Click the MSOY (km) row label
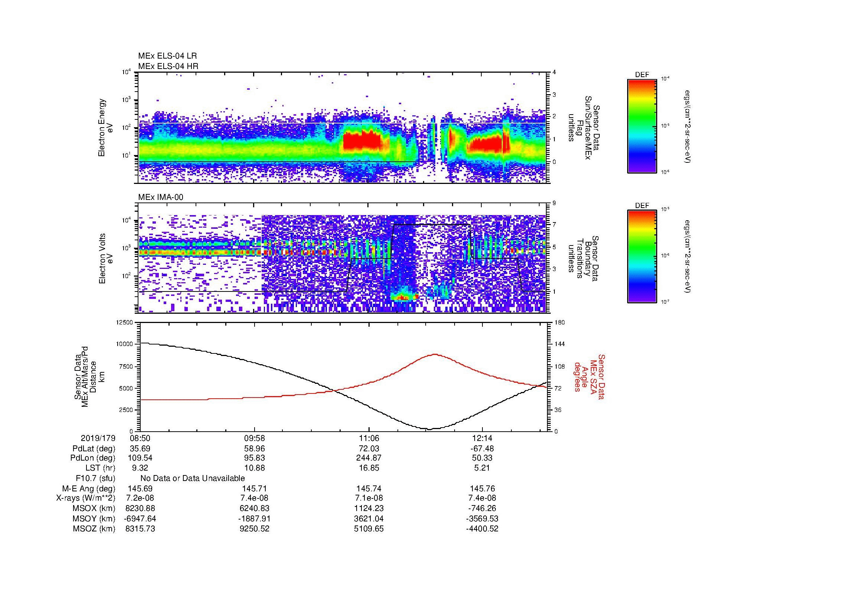This screenshot has height=613, width=868. click(94, 519)
